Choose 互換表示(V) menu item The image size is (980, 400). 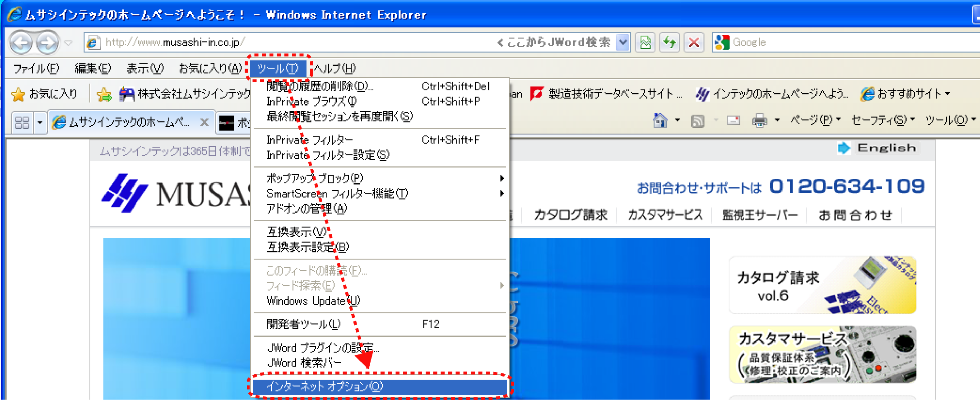(380, 232)
